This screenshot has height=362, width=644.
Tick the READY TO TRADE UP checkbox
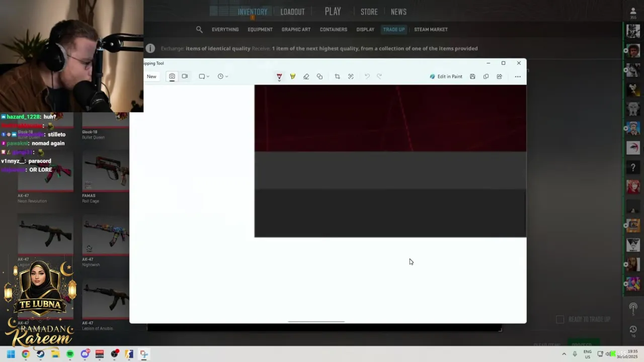click(560, 319)
